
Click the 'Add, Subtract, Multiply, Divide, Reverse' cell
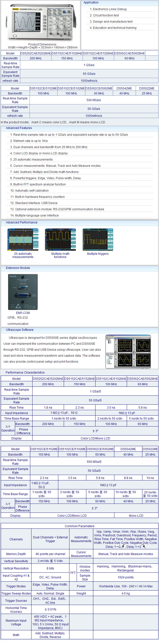[50, 635]
